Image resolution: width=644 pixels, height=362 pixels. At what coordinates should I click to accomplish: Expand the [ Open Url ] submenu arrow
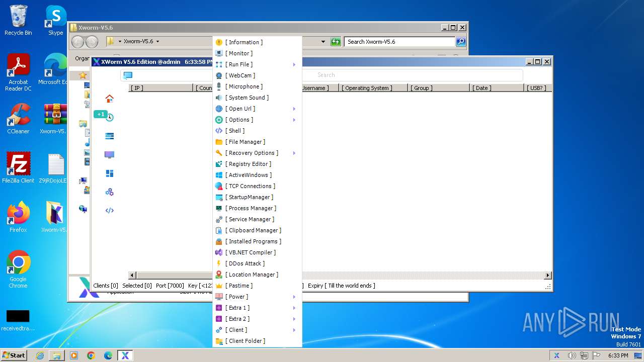click(x=294, y=109)
